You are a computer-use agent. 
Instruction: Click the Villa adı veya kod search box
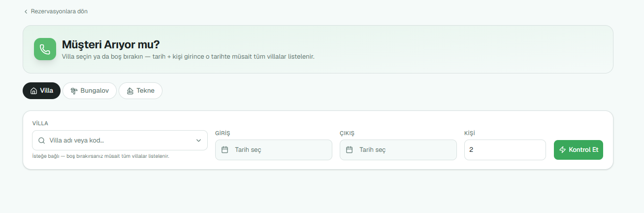tap(120, 141)
